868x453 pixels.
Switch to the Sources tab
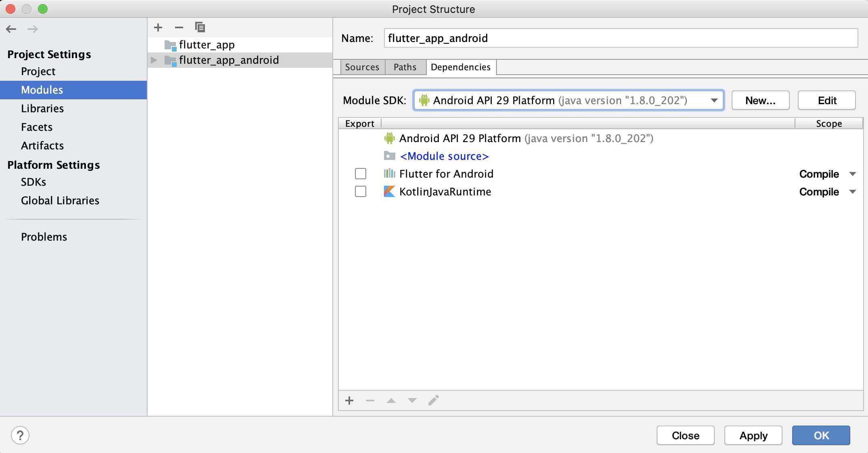[x=362, y=67]
